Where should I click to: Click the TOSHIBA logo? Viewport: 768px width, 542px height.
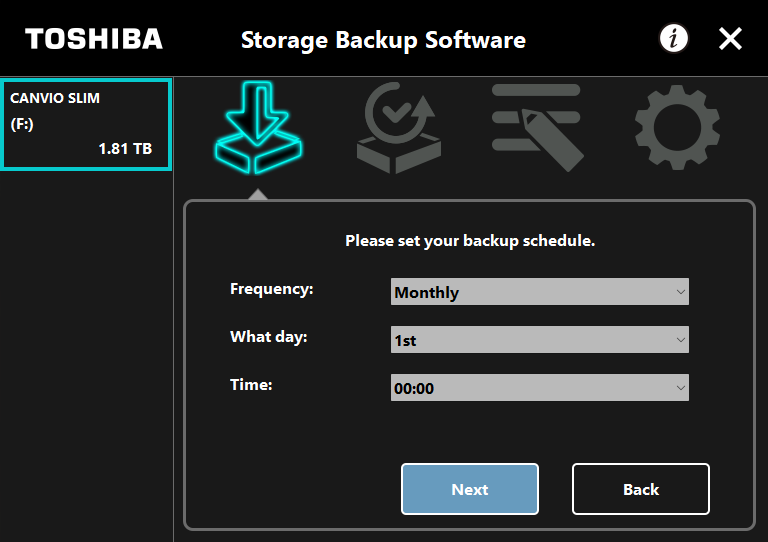[x=94, y=39]
